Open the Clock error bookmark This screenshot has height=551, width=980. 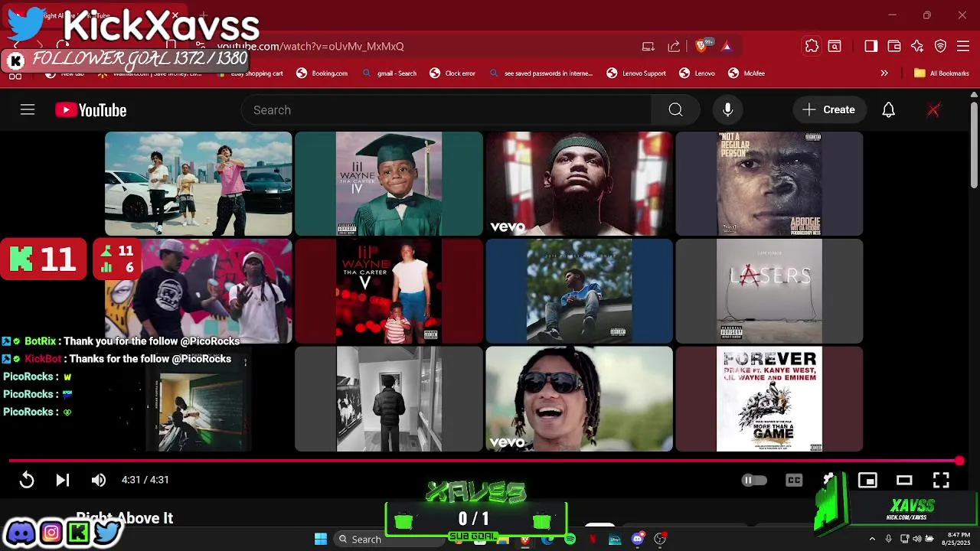[x=452, y=73]
